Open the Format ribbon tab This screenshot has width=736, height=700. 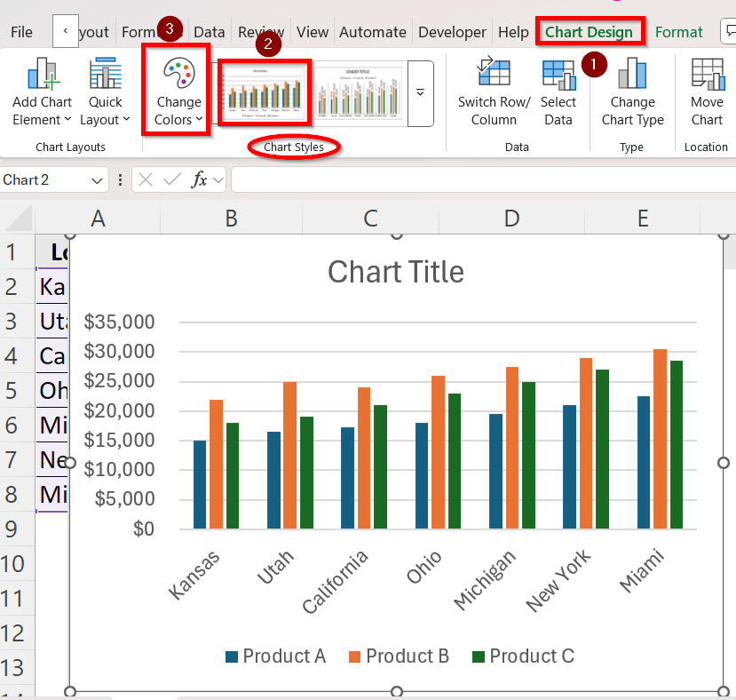(x=678, y=32)
